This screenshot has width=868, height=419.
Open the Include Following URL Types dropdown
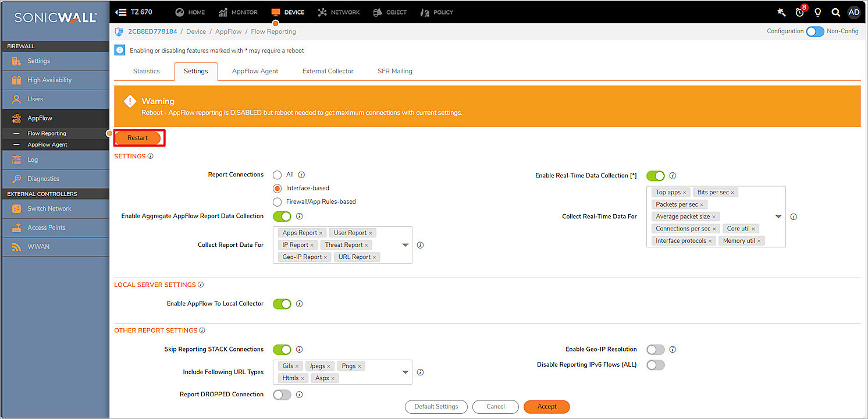(x=405, y=372)
